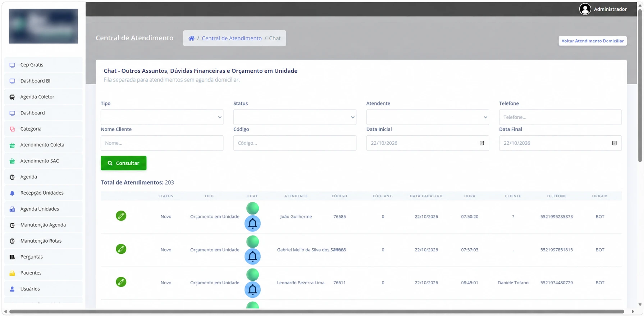Open Cep Gratis in the sidebar
This screenshot has width=644, height=316.
[x=43, y=65]
